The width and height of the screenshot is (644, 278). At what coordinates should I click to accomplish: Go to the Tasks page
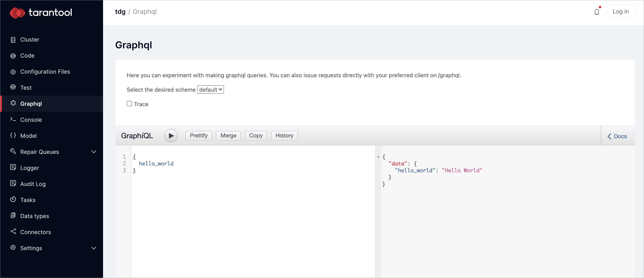click(x=52, y=200)
